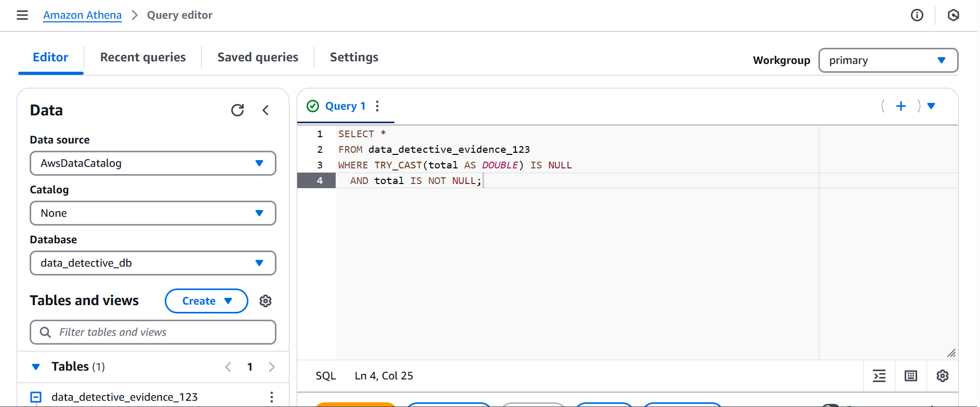Open actions menu for data_detective_evidence_123 table
This screenshot has width=980, height=407.
click(271, 397)
